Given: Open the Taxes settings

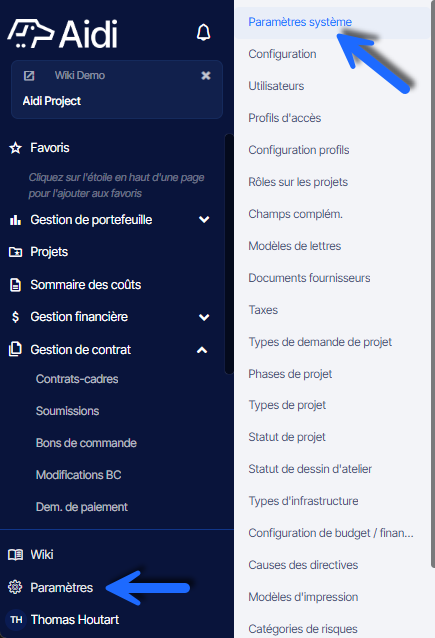Looking at the screenshot, I should coord(263,310).
